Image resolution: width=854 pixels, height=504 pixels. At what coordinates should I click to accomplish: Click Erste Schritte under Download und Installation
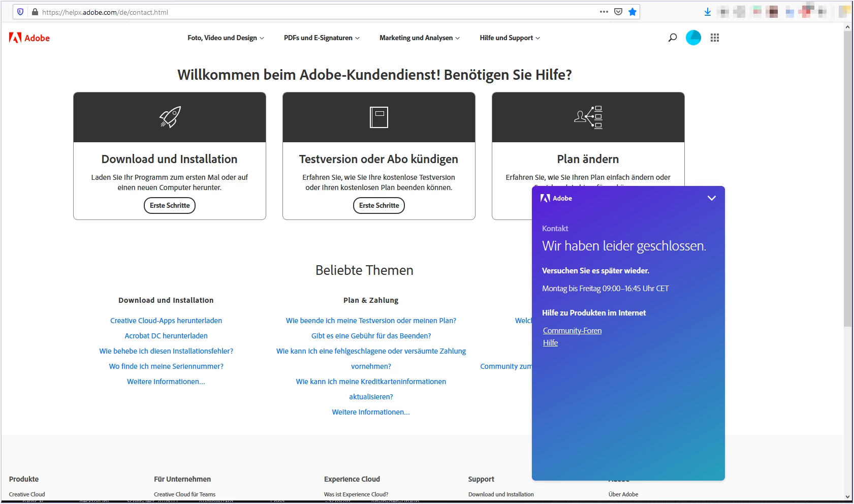(x=170, y=205)
